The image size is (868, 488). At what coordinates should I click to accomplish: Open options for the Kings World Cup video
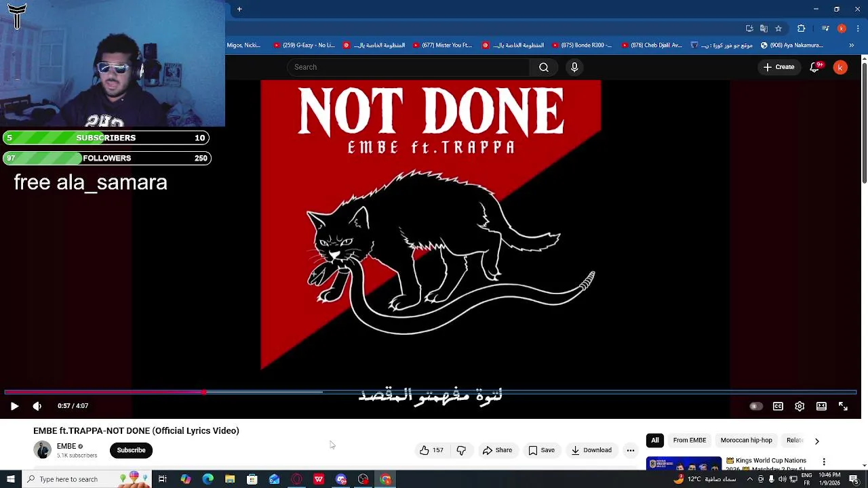824,462
